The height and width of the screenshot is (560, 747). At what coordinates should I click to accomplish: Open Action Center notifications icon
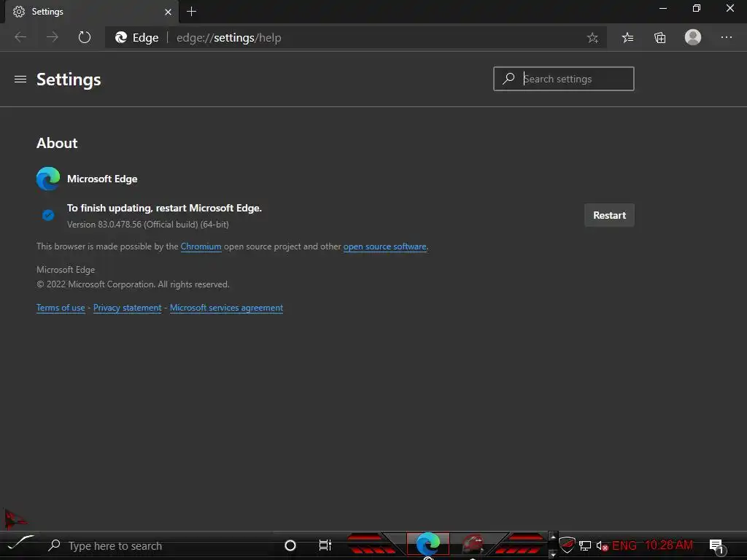click(x=716, y=545)
